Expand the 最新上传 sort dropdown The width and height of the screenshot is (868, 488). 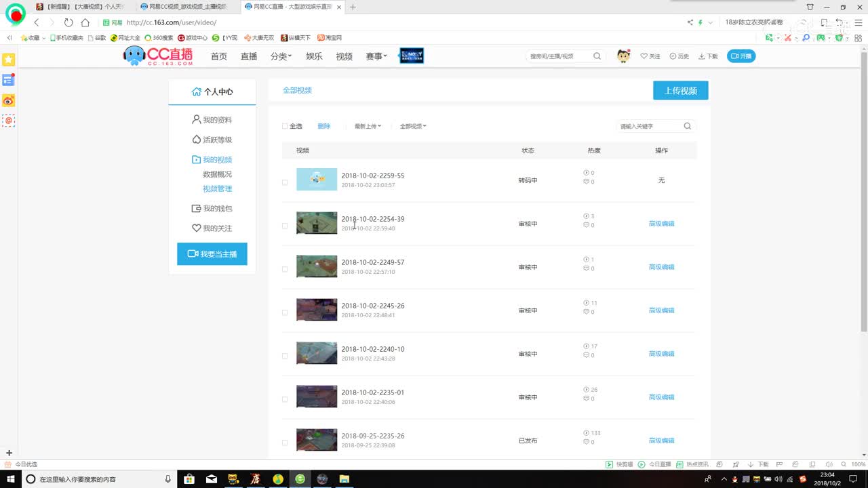pyautogui.click(x=368, y=126)
